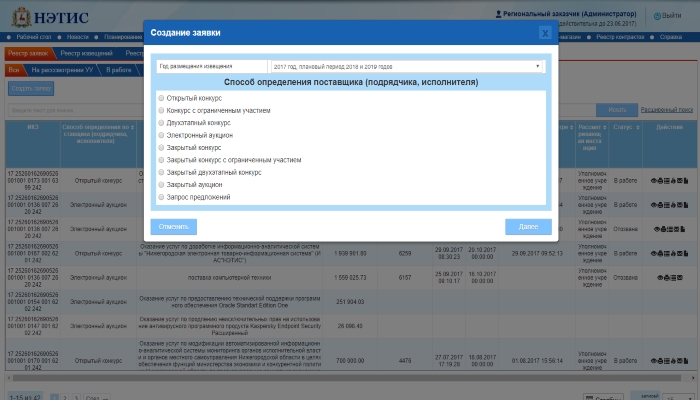700x400 pixels.
Task: Pick 'Закрытый конкурс с ограниченным участием' radio
Action: pos(161,160)
